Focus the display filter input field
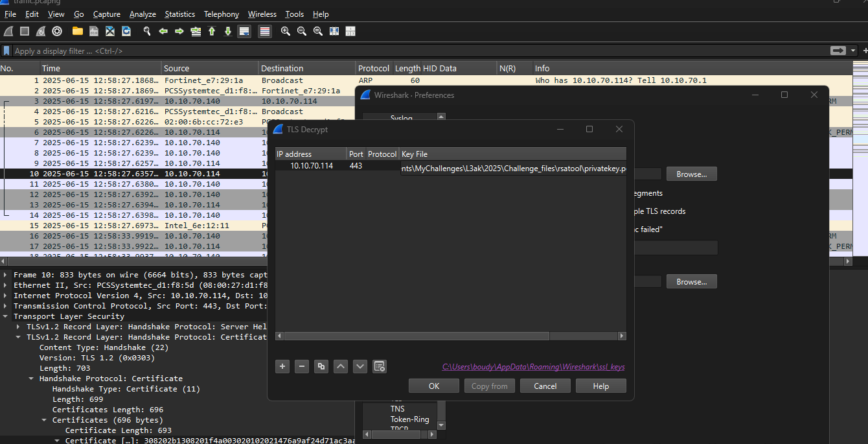Viewport: 868px width, 444px height. 421,51
